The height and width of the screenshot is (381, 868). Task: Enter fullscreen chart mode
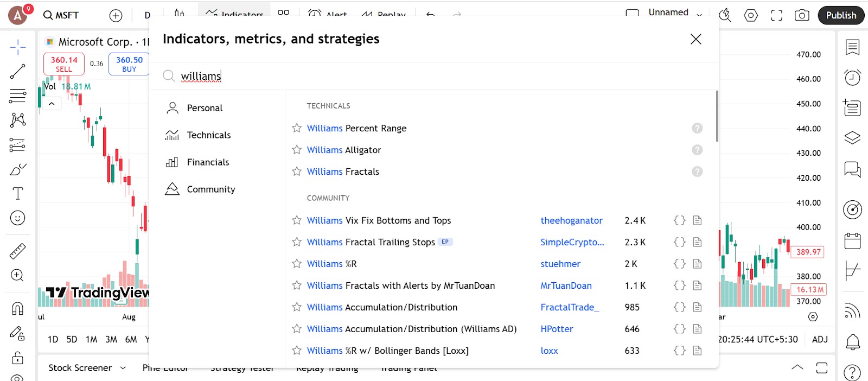pyautogui.click(x=776, y=15)
